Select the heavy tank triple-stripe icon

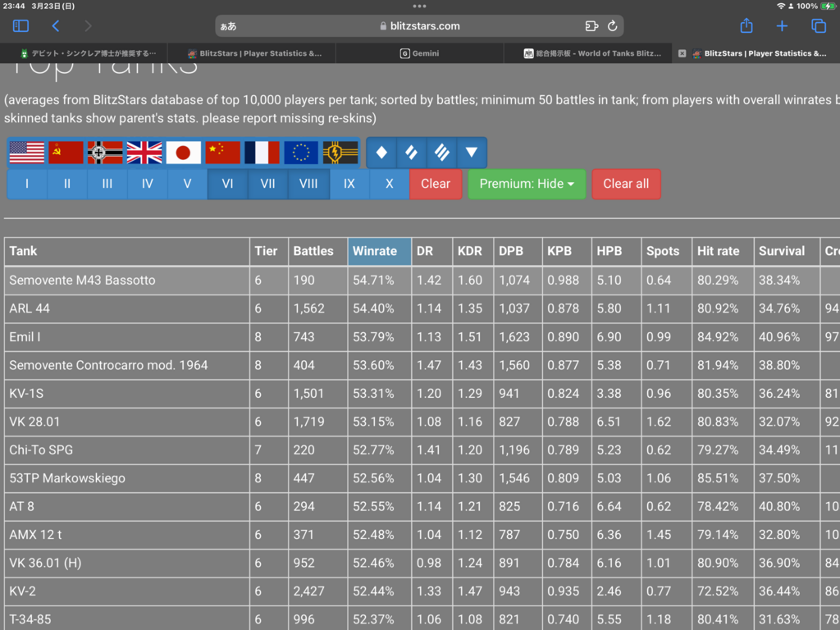tap(441, 153)
